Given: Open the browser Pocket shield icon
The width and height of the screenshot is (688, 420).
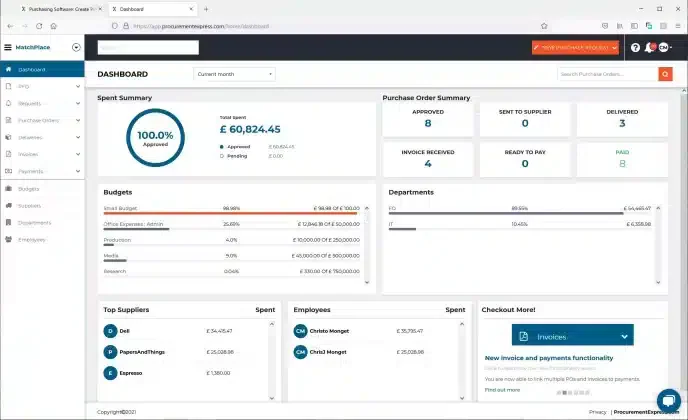Looking at the screenshot, I should point(605,26).
